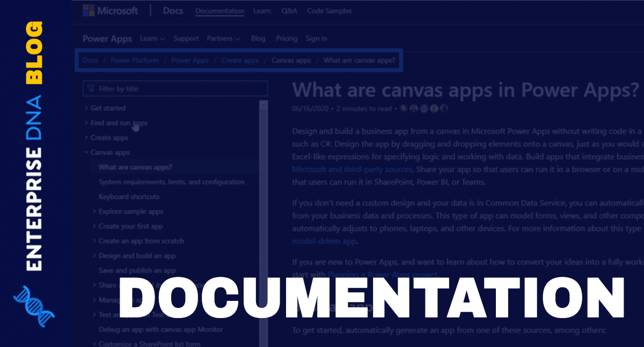The image size is (644, 347).
Task: Open the Code Samples tab
Action: [330, 11]
